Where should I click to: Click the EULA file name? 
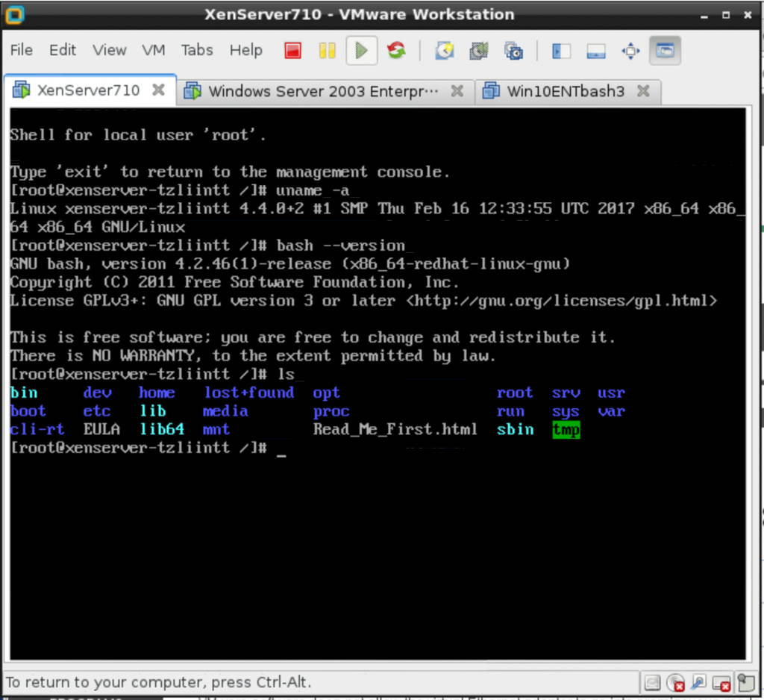click(101, 429)
